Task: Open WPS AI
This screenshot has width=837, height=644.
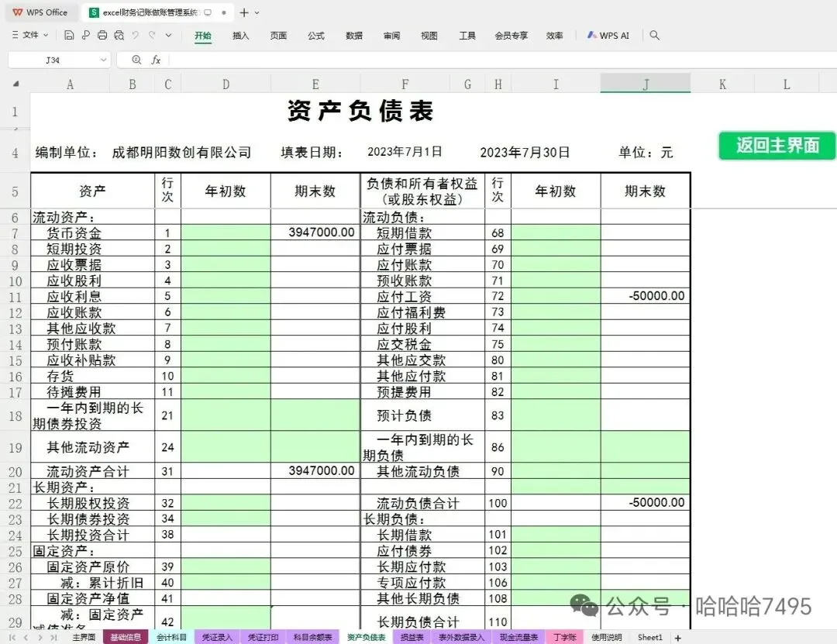Action: 608,35
